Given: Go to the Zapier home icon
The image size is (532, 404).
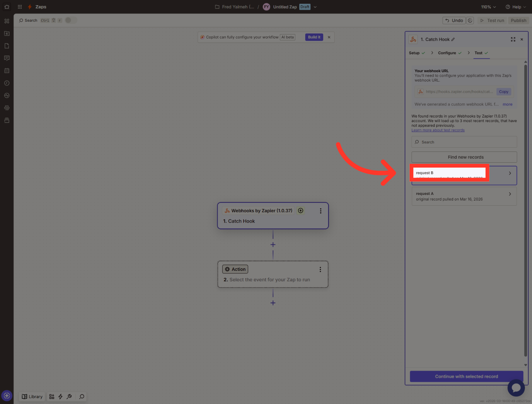Looking at the screenshot, I should click(x=7, y=7).
